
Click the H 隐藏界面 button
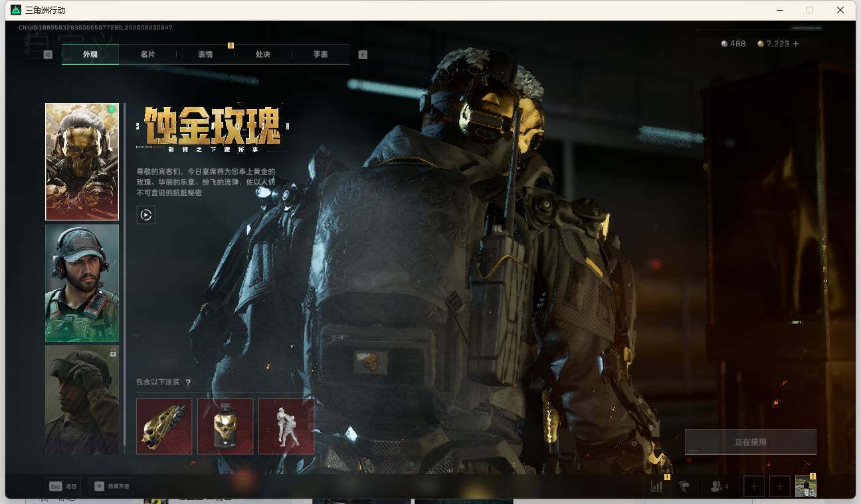coord(112,486)
